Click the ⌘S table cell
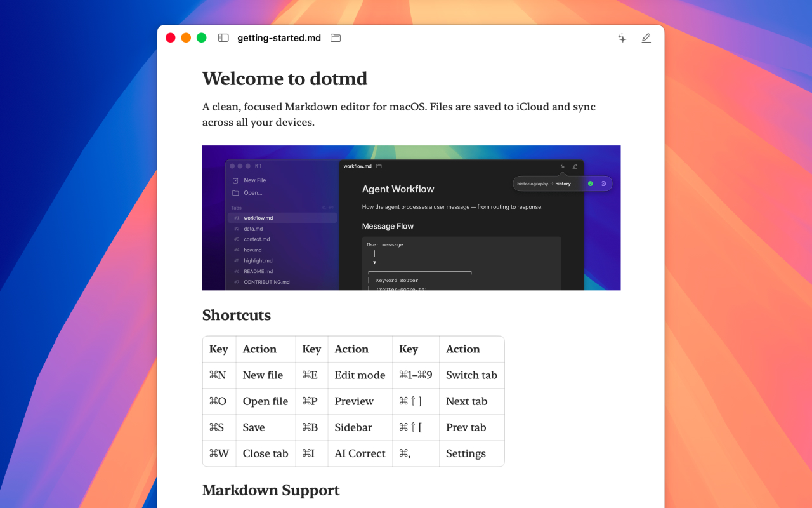812x508 pixels. click(x=219, y=427)
